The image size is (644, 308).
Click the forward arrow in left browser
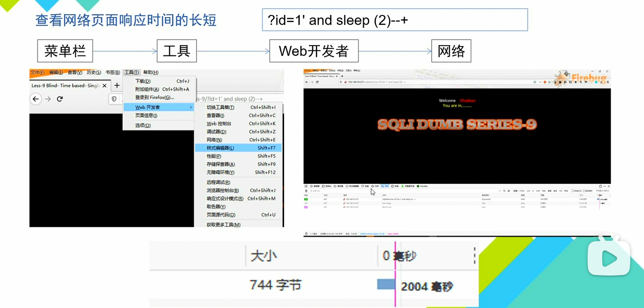(x=48, y=99)
